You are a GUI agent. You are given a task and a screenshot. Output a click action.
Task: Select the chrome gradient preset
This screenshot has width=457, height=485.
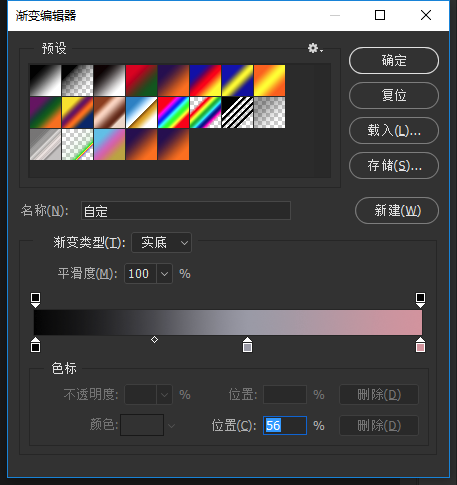(x=141, y=112)
